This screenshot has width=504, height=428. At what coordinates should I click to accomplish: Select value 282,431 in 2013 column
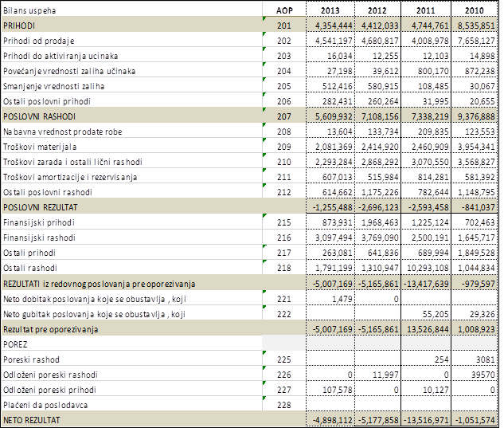pyautogui.click(x=338, y=101)
